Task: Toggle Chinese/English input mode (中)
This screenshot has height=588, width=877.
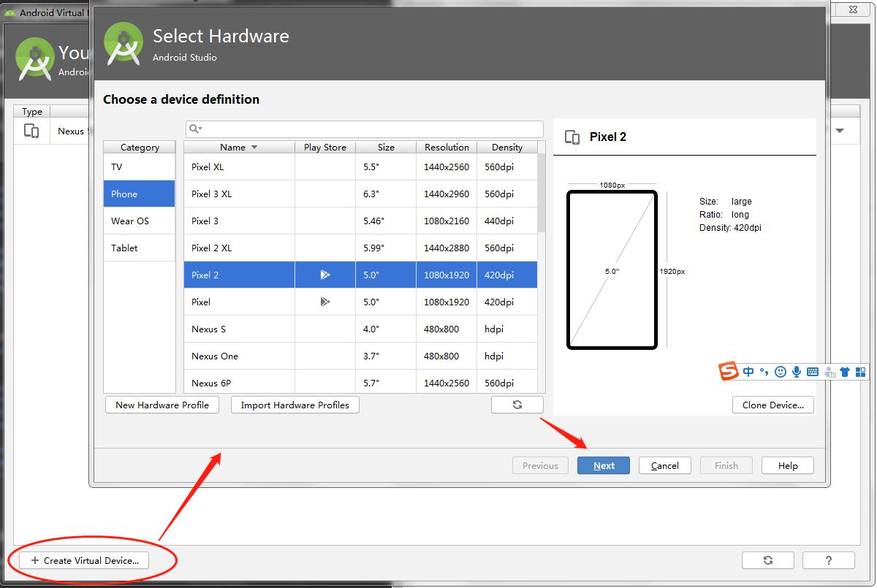Action: pos(748,372)
